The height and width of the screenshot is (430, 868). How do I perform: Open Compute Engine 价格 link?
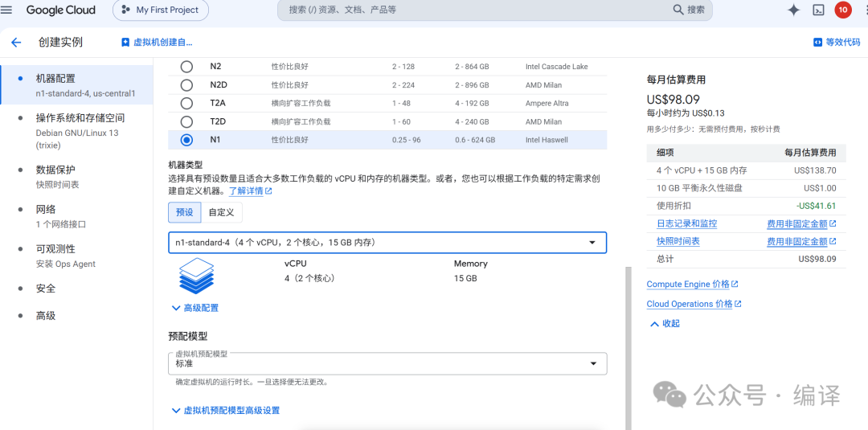point(692,284)
